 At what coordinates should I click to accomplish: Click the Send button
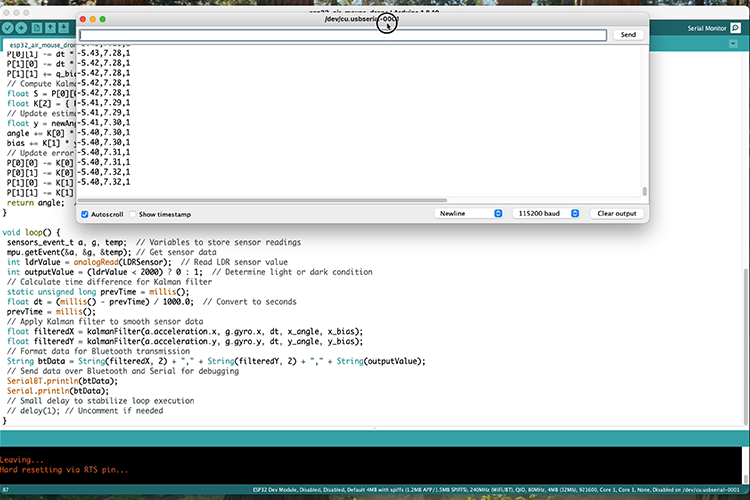(628, 35)
